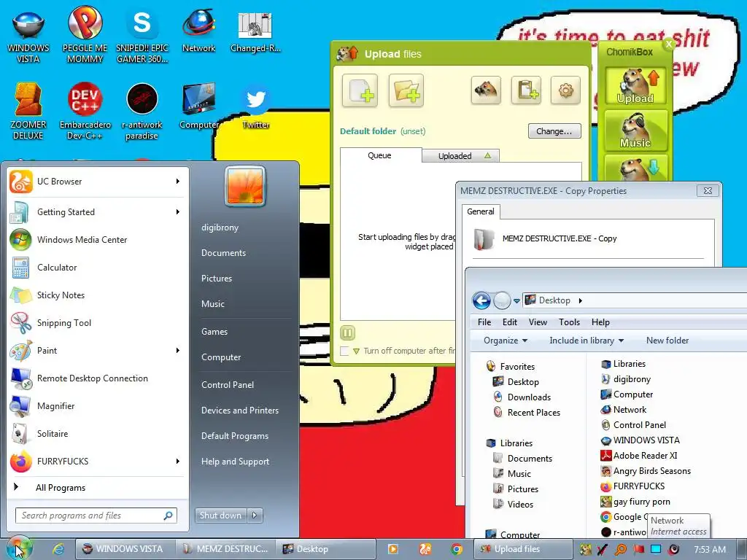Launch Calculator from Start menu
747x560 pixels.
(98, 268)
